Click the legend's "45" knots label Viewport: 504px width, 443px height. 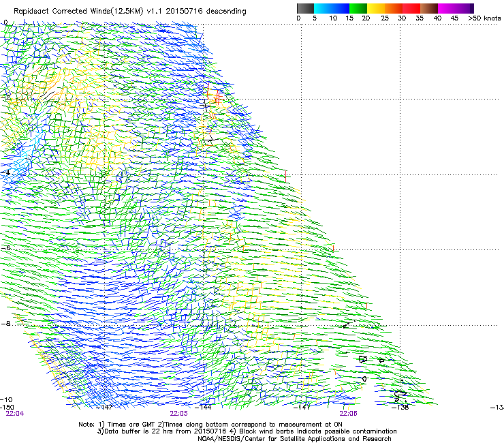[x=454, y=18]
